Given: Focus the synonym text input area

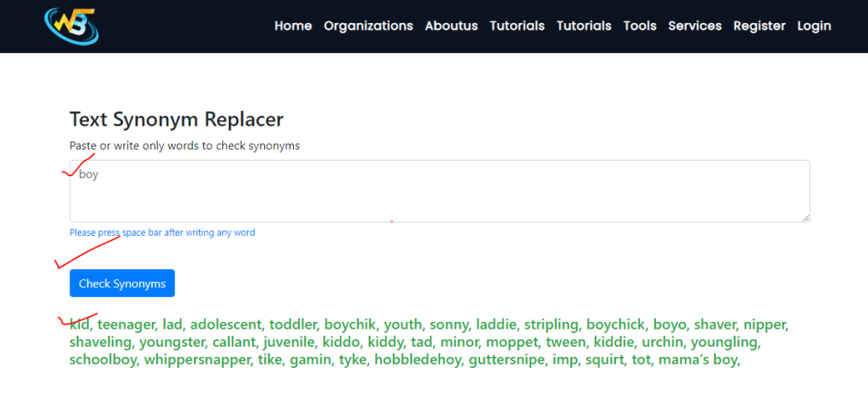Looking at the screenshot, I should (439, 191).
